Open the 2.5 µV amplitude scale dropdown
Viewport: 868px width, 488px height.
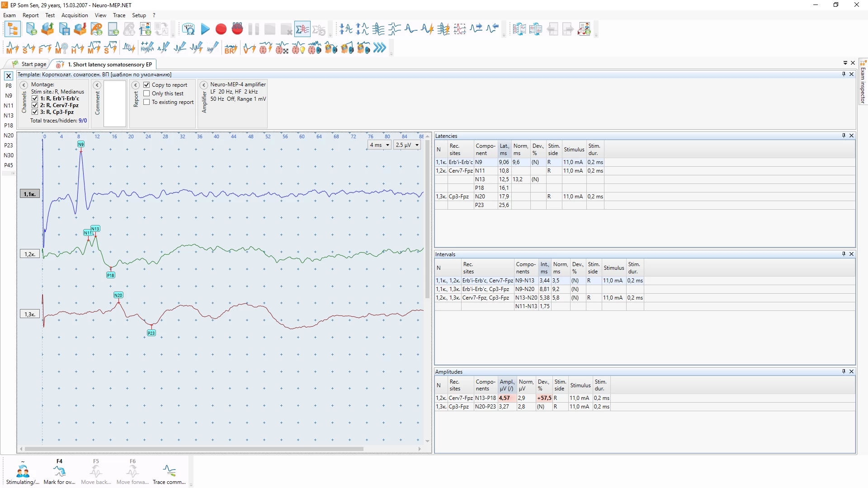point(417,145)
